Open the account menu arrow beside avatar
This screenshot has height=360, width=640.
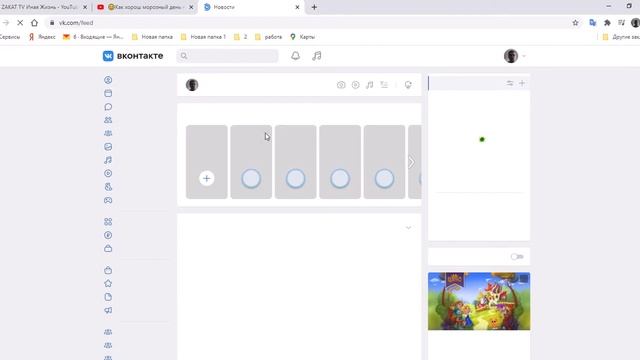pyautogui.click(x=524, y=56)
